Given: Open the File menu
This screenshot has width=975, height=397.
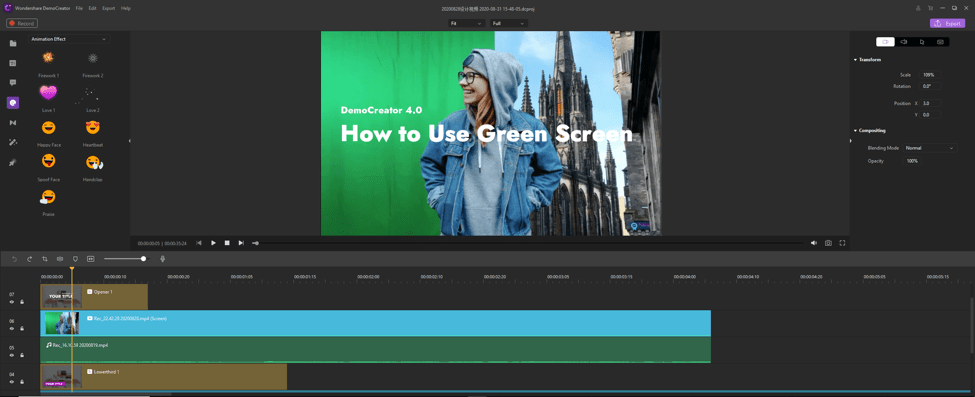Looking at the screenshot, I should 79,8.
